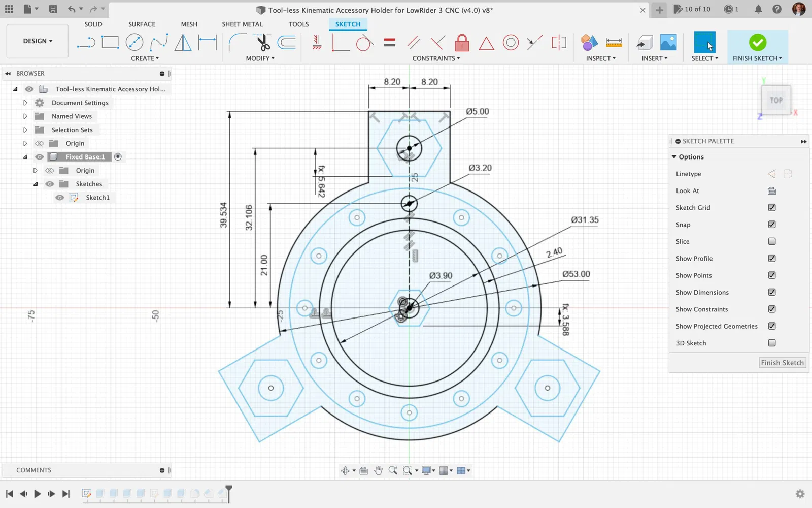Disable the Sketch Grid checkbox
812x508 pixels.
[772, 208]
